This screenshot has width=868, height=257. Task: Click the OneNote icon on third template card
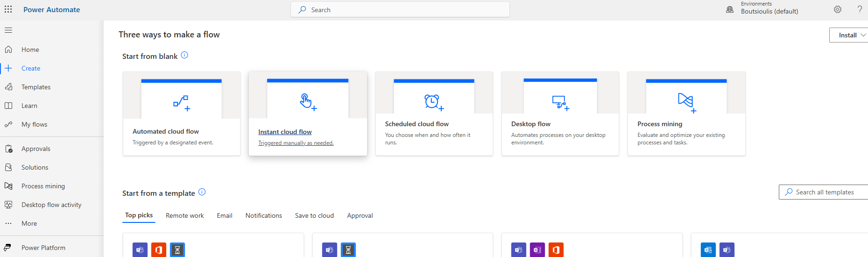coord(537,250)
